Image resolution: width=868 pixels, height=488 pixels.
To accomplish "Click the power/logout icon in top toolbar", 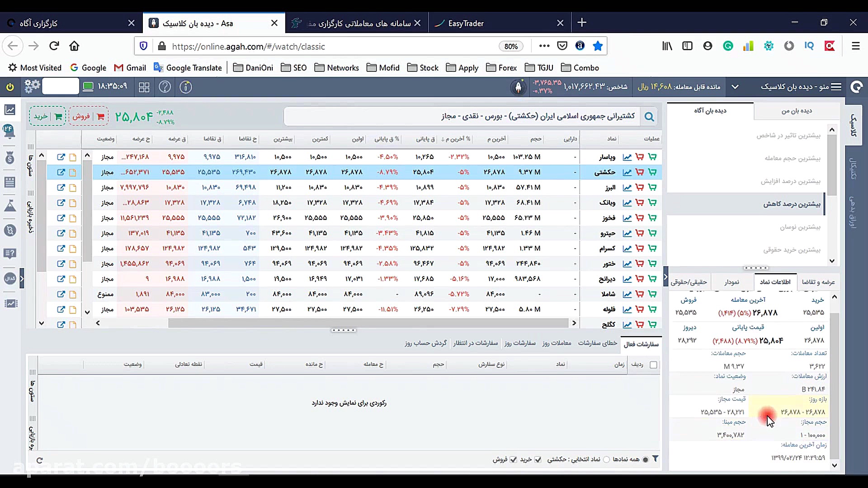I will click(10, 87).
